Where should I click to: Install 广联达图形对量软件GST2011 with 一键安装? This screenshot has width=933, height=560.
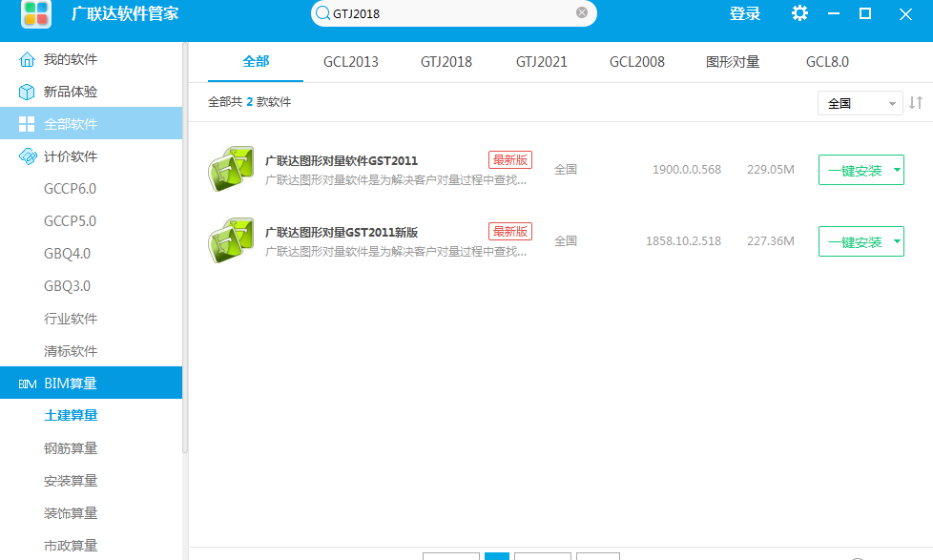click(855, 170)
